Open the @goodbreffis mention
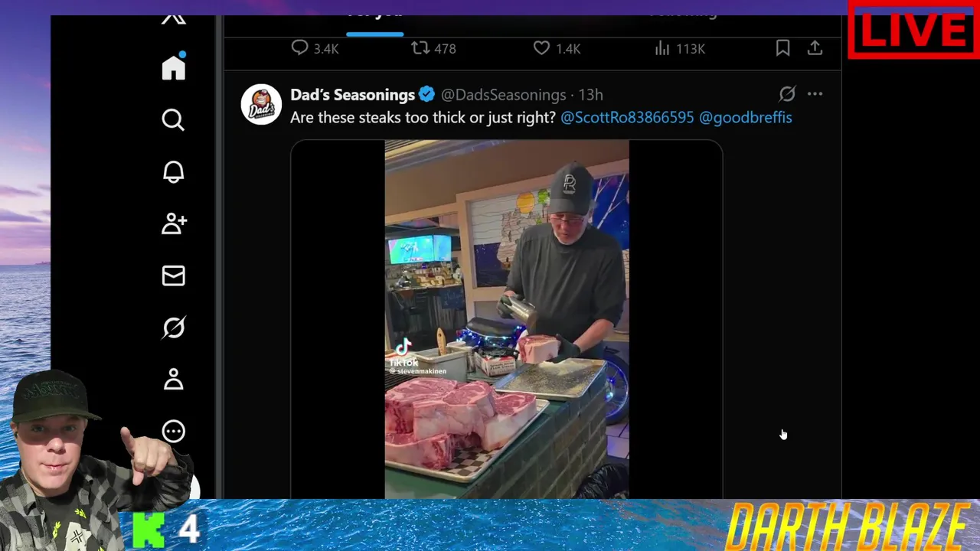The height and width of the screenshot is (551, 980). 745,117
